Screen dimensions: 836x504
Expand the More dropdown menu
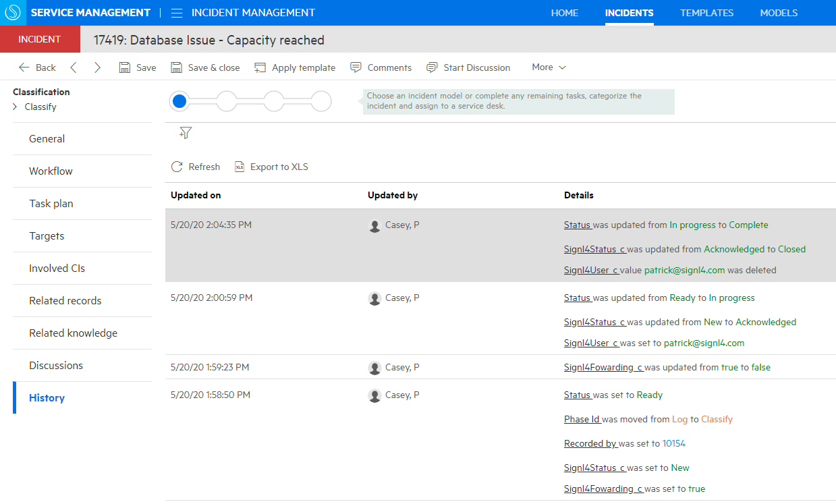point(549,67)
